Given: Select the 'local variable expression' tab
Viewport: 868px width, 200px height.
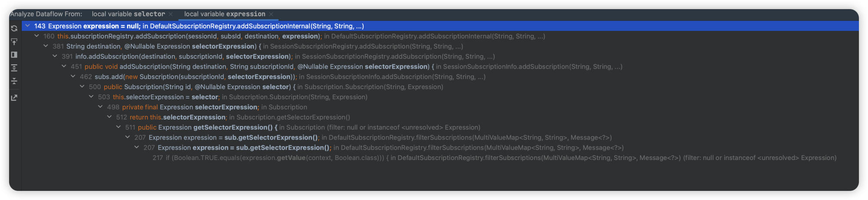Looking at the screenshot, I should (224, 14).
